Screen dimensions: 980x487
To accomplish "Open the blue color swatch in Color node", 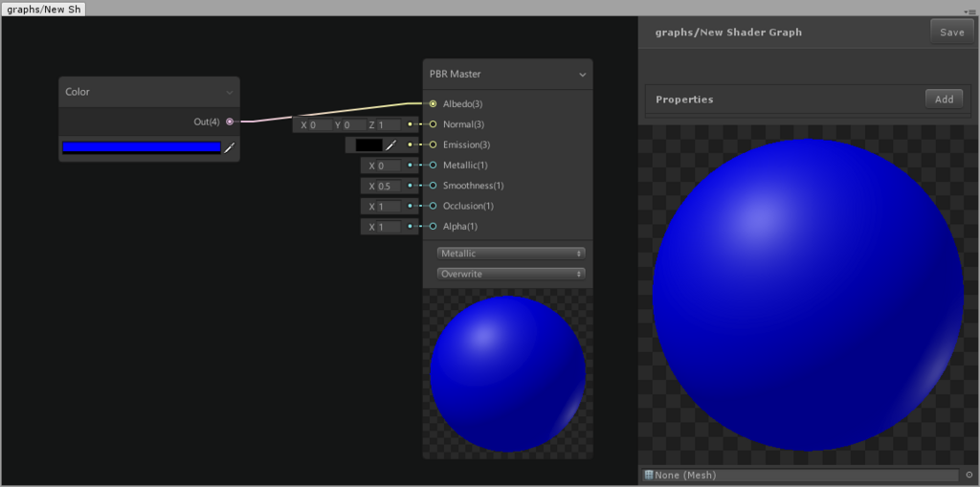I will tap(142, 147).
